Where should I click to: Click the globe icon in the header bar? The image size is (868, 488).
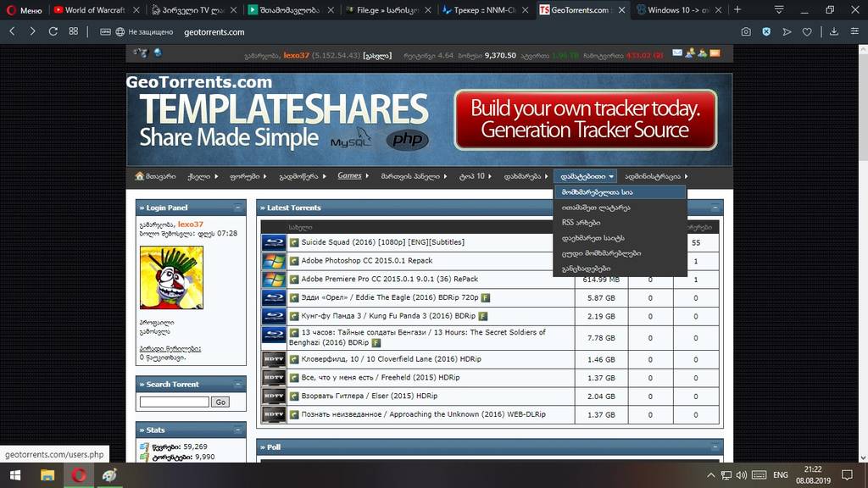(x=158, y=53)
